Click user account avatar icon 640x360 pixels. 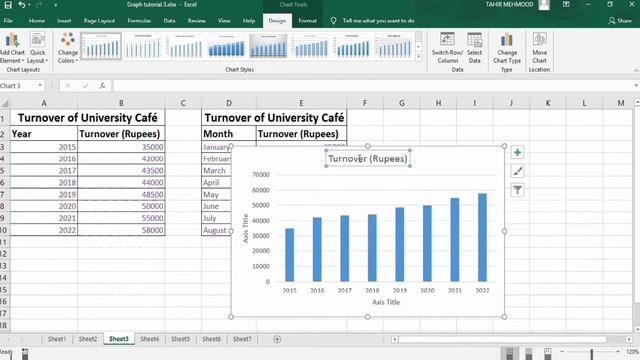pyautogui.click(x=544, y=4)
